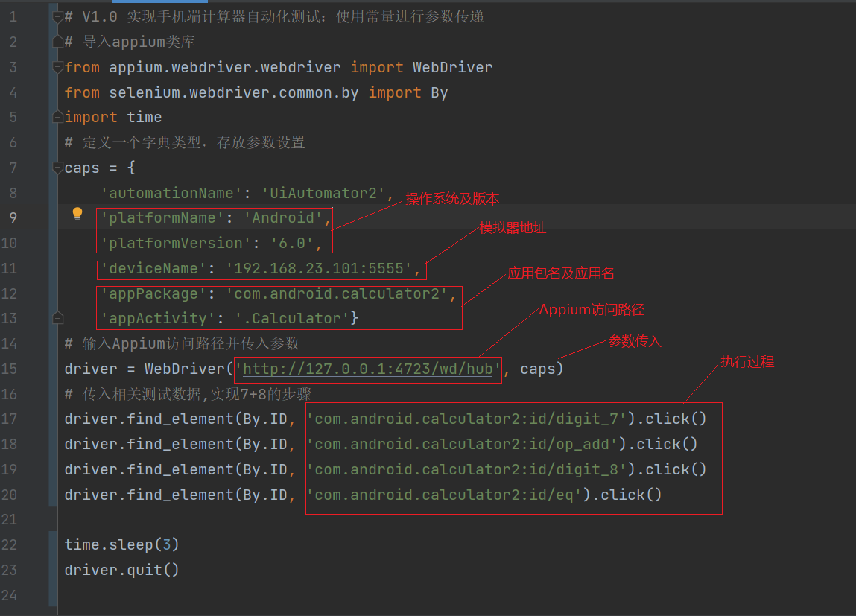Toggle the fold marker on line 2
The image size is (856, 616).
[x=58, y=42]
